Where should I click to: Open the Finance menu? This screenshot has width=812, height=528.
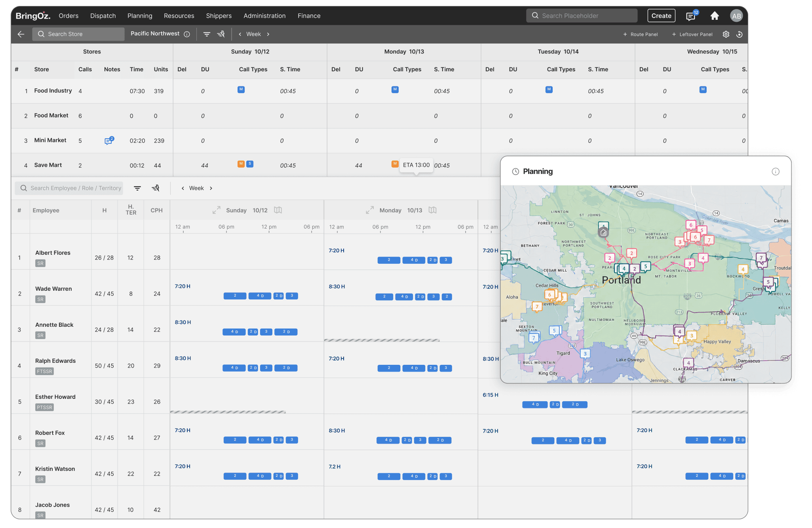coord(309,16)
